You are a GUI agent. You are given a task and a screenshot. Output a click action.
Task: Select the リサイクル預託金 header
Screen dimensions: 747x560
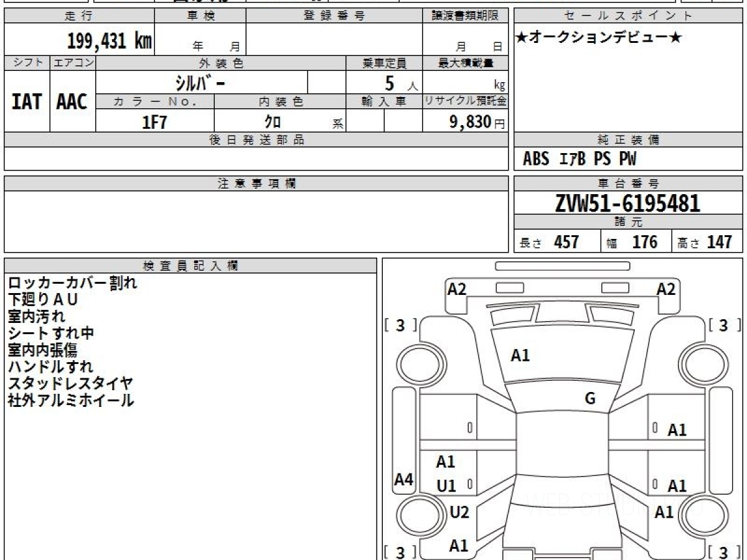click(465, 101)
